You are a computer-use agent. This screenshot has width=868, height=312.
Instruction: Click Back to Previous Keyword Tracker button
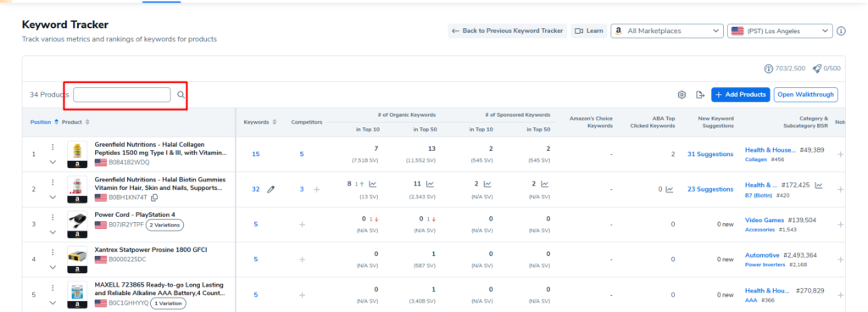[x=508, y=31]
